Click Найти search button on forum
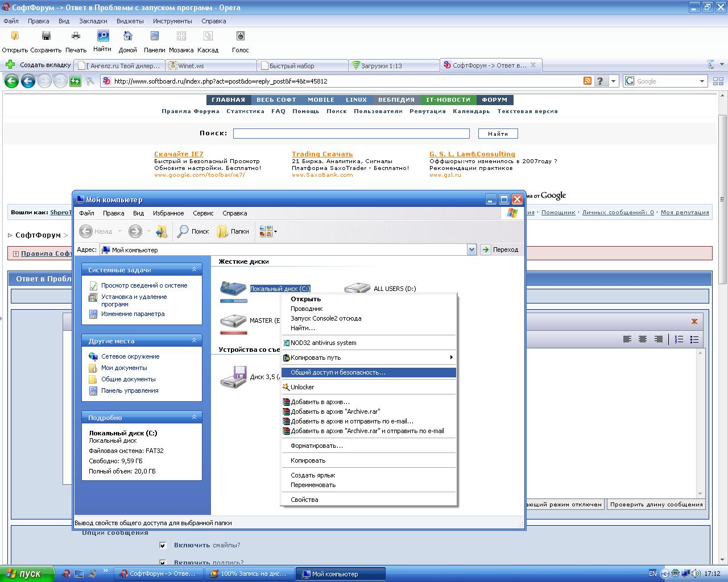The image size is (728, 582). [498, 134]
